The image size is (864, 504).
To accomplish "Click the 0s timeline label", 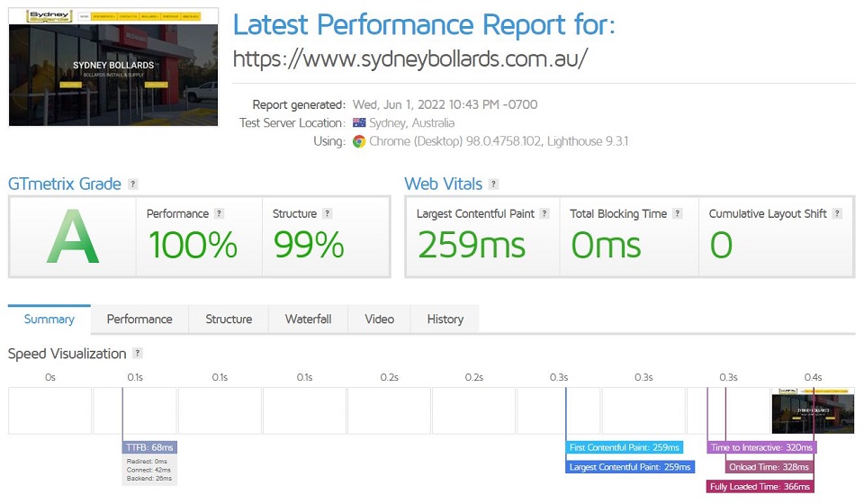I will (x=50, y=377).
